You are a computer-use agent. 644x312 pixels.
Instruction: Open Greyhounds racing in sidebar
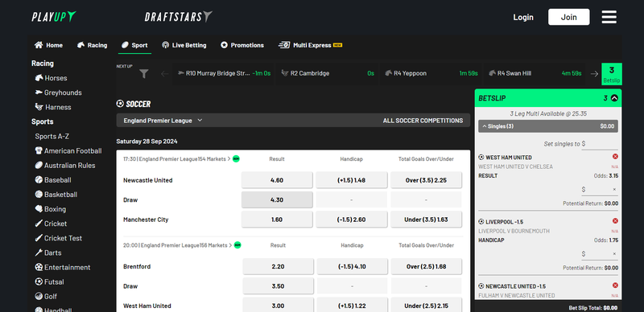(x=58, y=92)
